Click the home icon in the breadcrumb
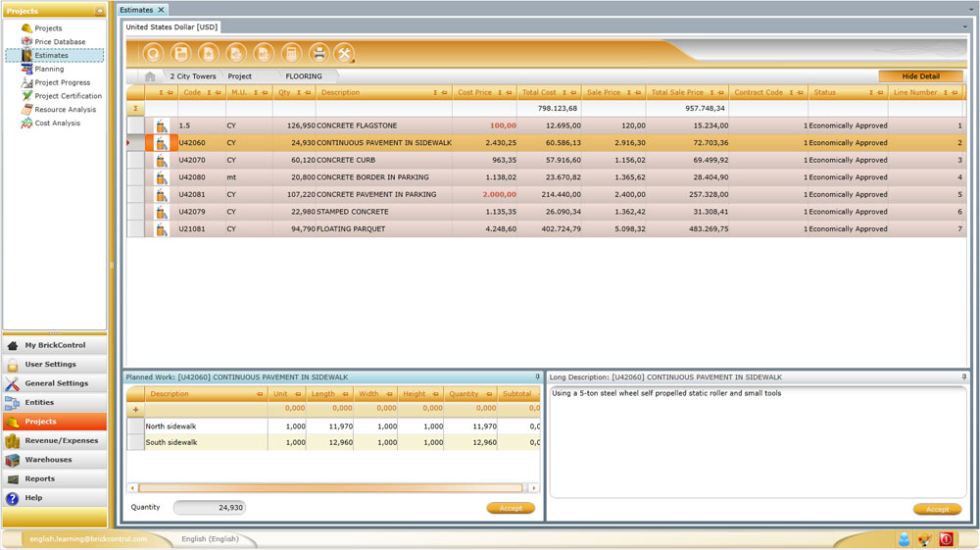 pyautogui.click(x=150, y=76)
